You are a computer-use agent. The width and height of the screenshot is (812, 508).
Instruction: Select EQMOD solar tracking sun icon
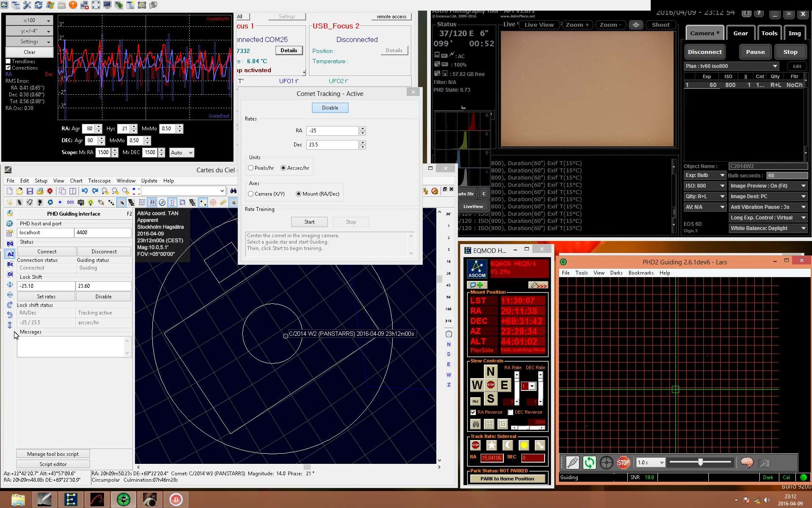click(524, 445)
